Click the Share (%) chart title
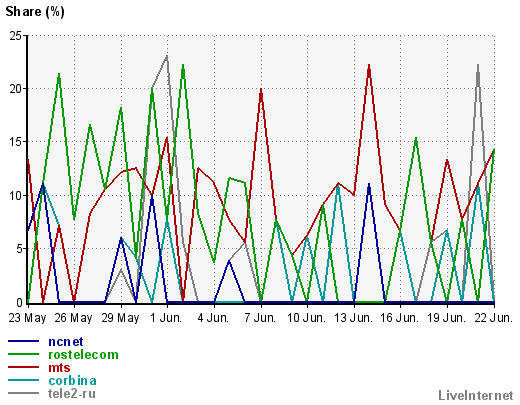The width and height of the screenshot is (520, 405). tap(35, 12)
